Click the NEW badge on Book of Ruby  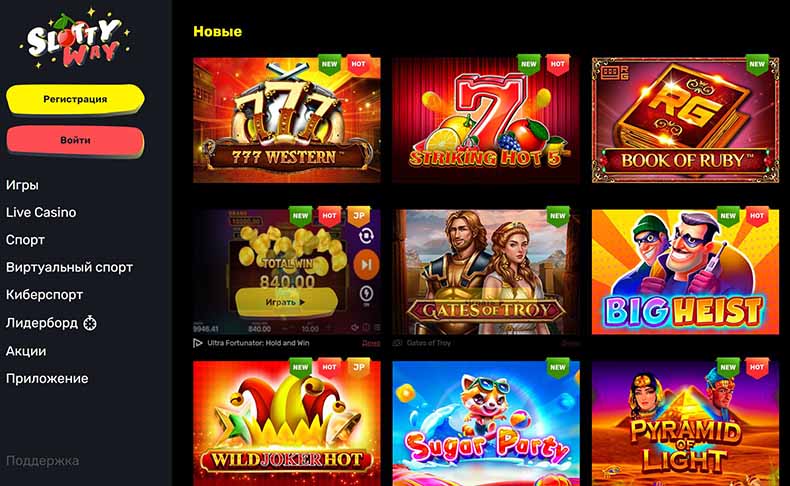coord(757,64)
